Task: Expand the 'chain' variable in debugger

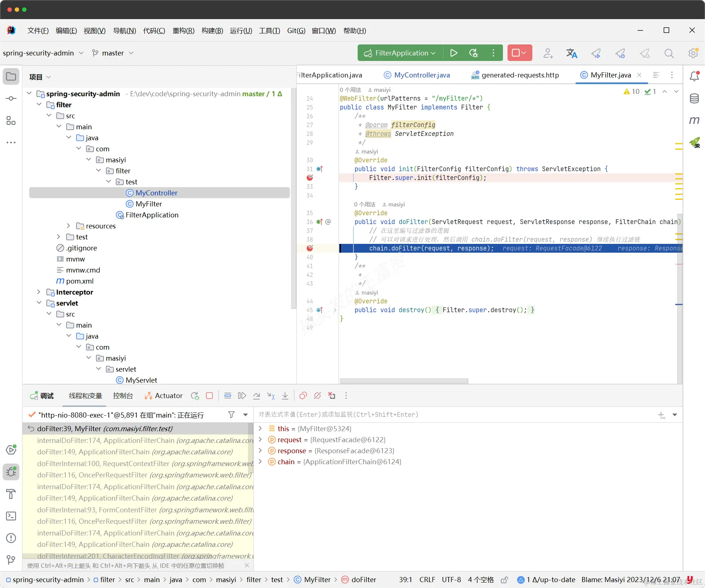Action: [x=260, y=462]
